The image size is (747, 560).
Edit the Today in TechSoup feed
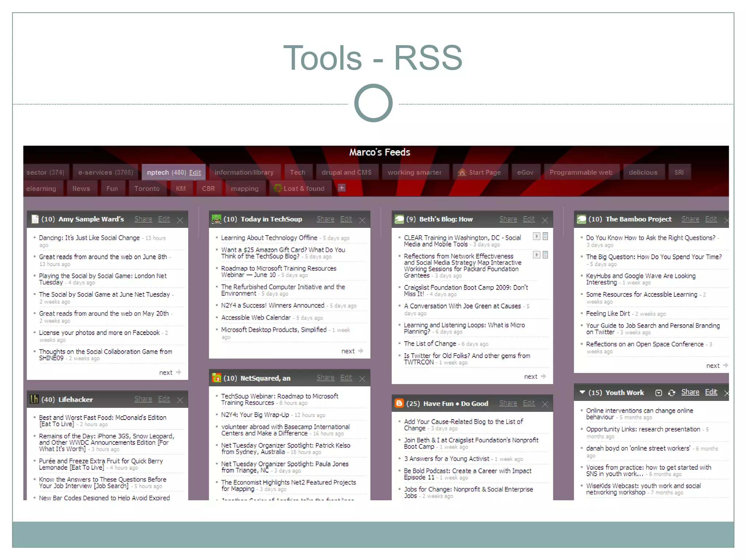tap(346, 219)
